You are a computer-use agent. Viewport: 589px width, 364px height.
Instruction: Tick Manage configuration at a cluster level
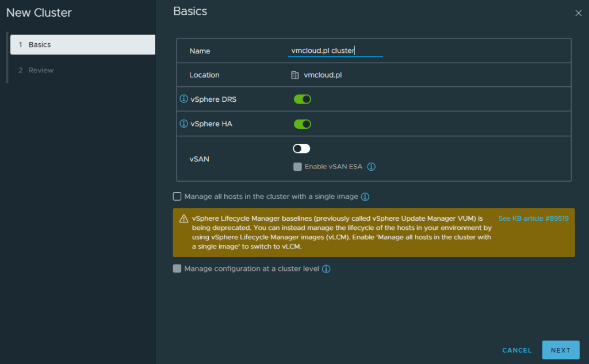177,269
